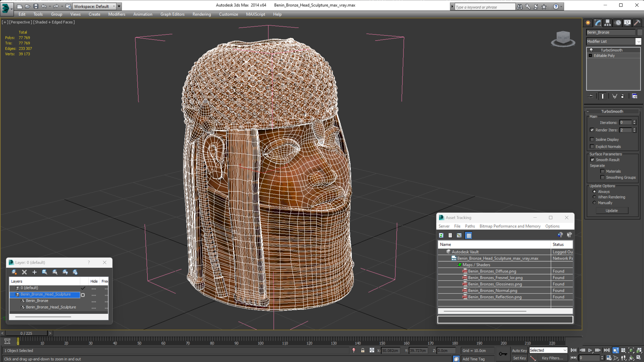
Task: Click the Pin Stack icon below modifier stack
Action: click(x=591, y=96)
